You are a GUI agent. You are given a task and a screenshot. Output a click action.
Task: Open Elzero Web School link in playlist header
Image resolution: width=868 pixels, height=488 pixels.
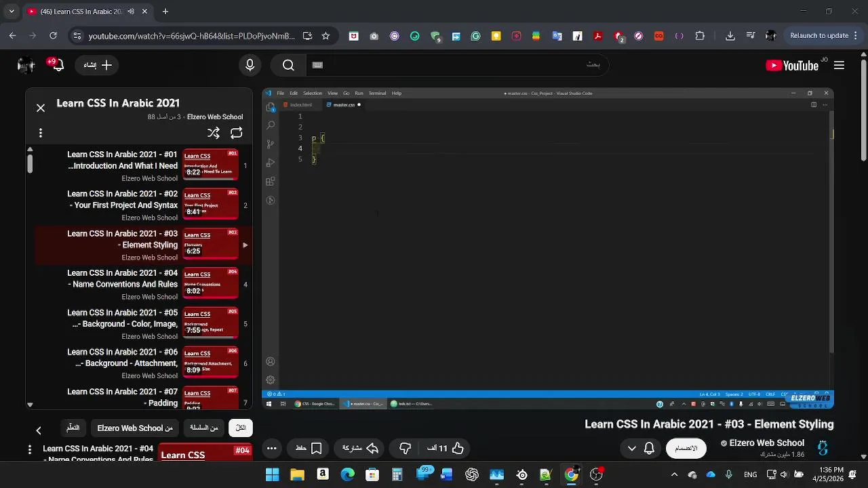(x=214, y=117)
